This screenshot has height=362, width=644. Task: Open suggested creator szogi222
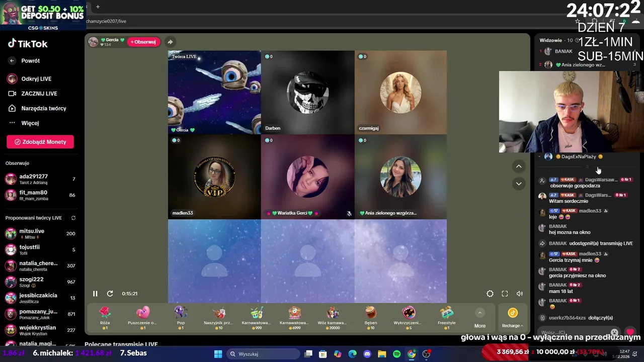click(x=40, y=282)
